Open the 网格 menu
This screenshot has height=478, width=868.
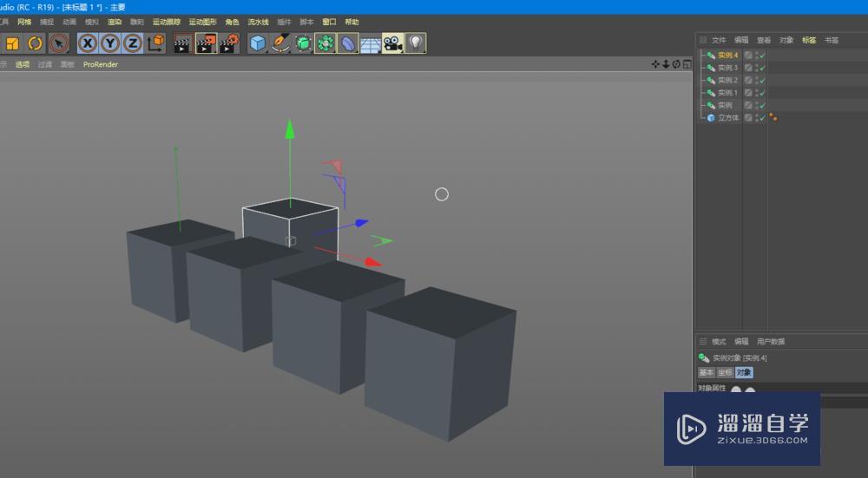point(24,23)
